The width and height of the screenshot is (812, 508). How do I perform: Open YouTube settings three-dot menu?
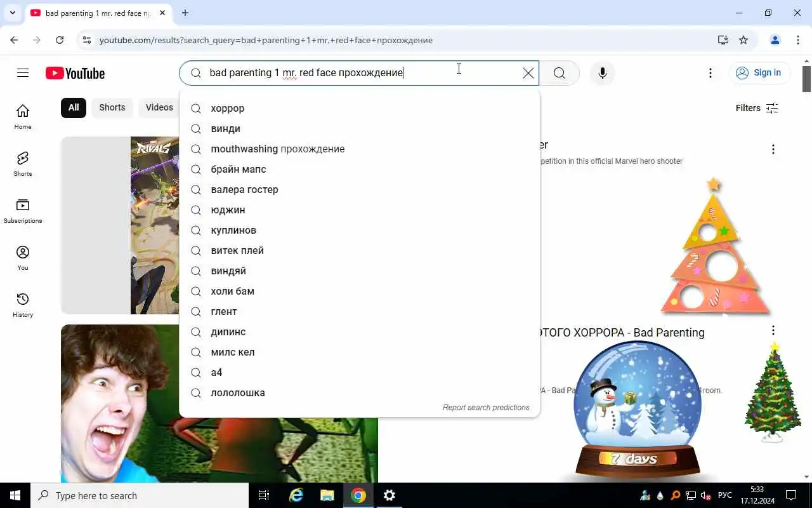pyautogui.click(x=710, y=73)
